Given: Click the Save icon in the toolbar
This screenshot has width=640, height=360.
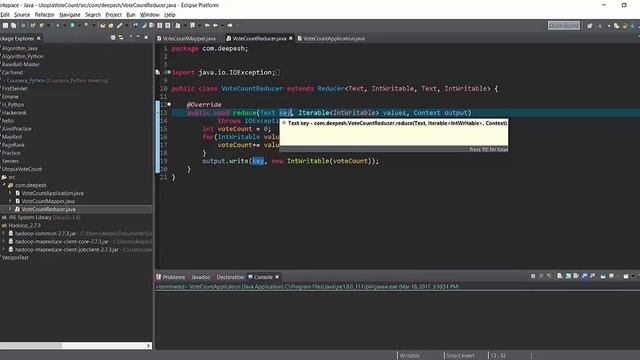Looking at the screenshot, I should 5,25.
